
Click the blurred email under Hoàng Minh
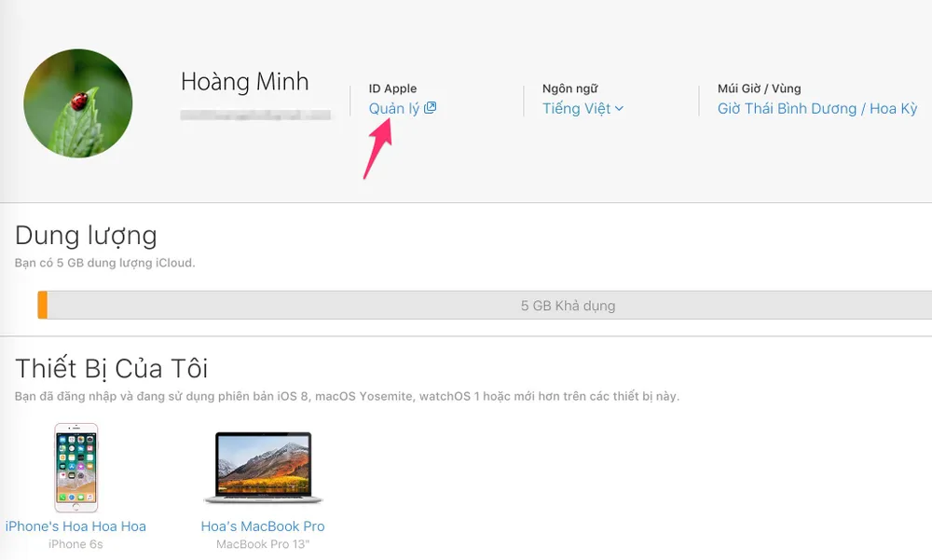tap(255, 116)
